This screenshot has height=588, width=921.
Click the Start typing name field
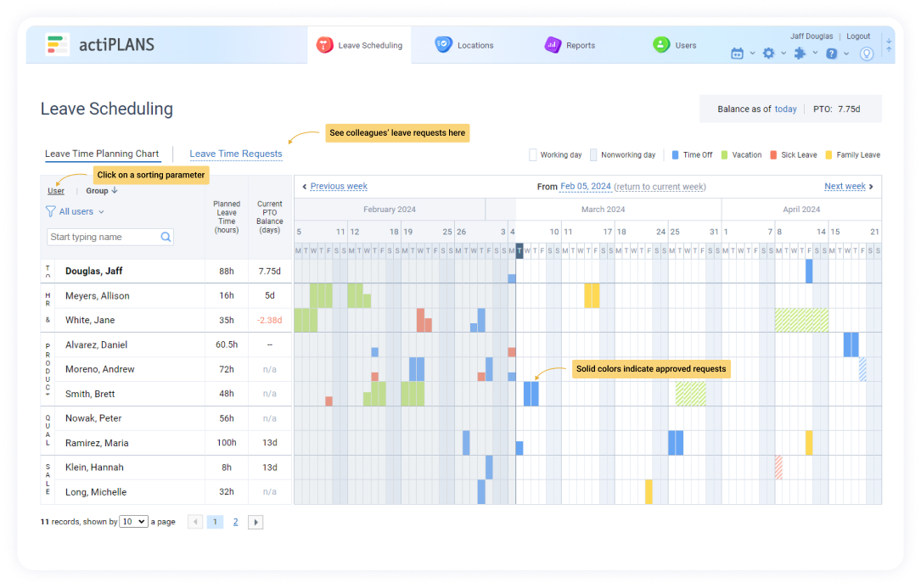point(102,238)
